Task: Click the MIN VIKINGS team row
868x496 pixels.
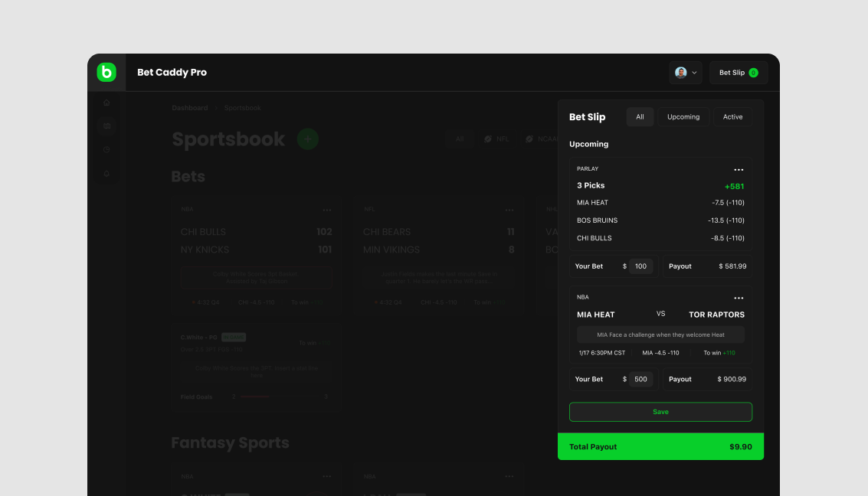Action: point(438,250)
